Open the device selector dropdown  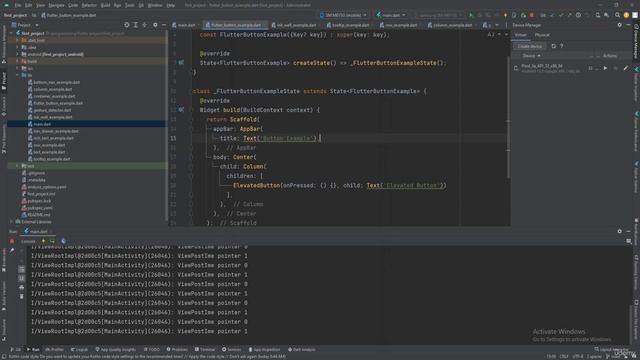[x=344, y=15]
